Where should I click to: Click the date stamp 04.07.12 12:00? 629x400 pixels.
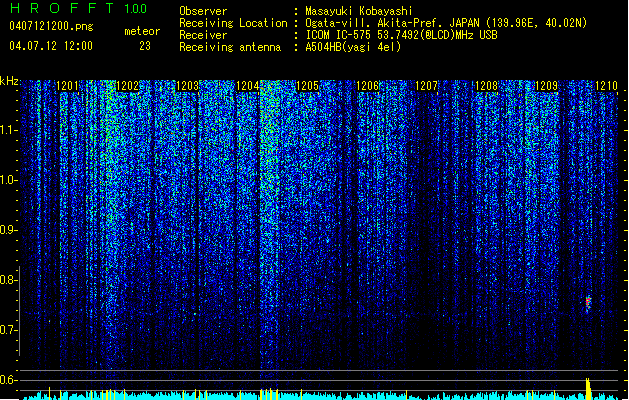[x=51, y=46]
